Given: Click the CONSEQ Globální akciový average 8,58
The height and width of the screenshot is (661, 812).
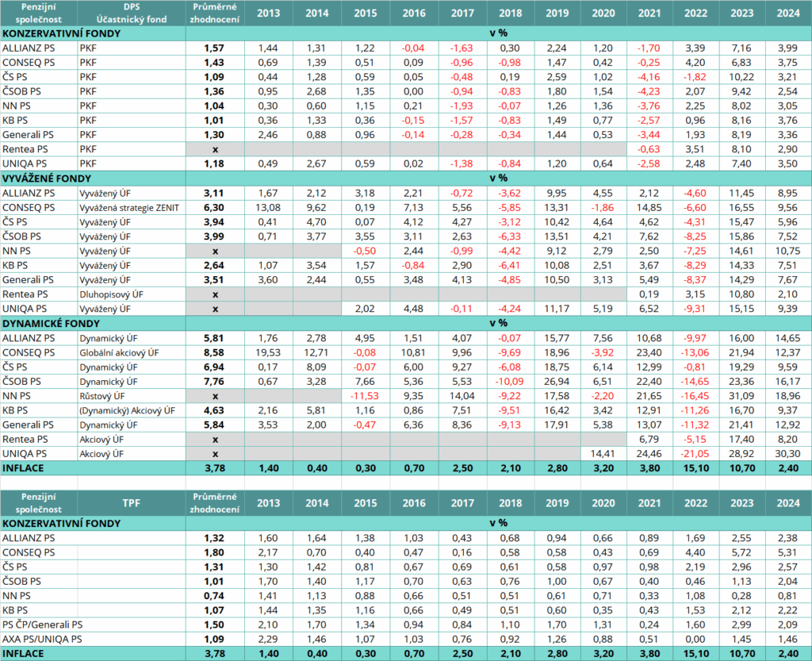Looking at the screenshot, I should [x=214, y=353].
